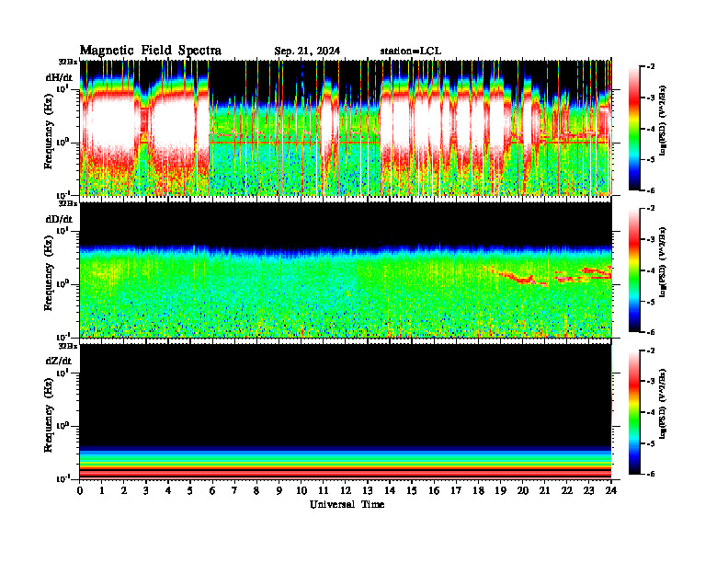Click the dZ/dt spectrogram plot area

(346, 411)
